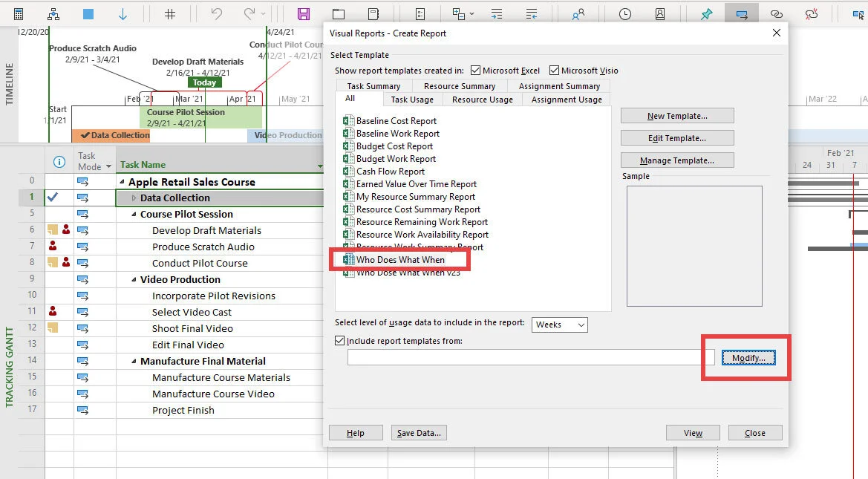The width and height of the screenshot is (868, 479).
Task: Click the assign resources people icon
Action: coord(578,14)
